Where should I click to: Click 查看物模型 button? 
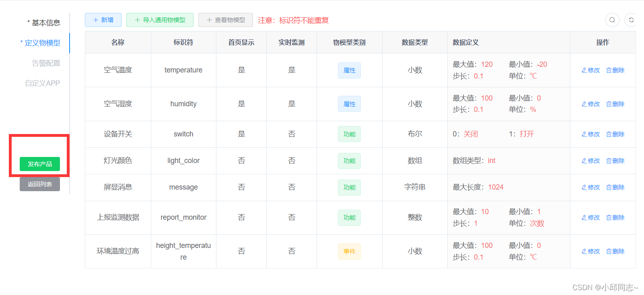(226, 20)
